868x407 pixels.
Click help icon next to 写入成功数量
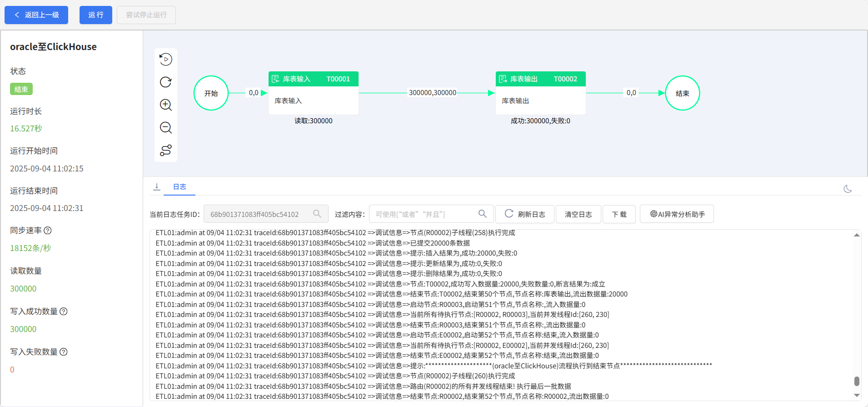[64, 312]
